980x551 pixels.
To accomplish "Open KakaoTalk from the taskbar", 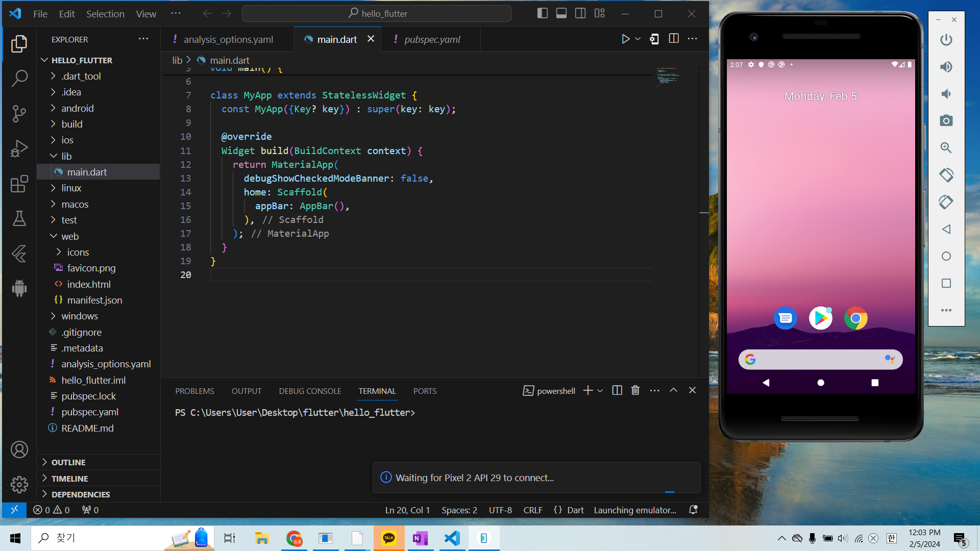I will (x=389, y=538).
